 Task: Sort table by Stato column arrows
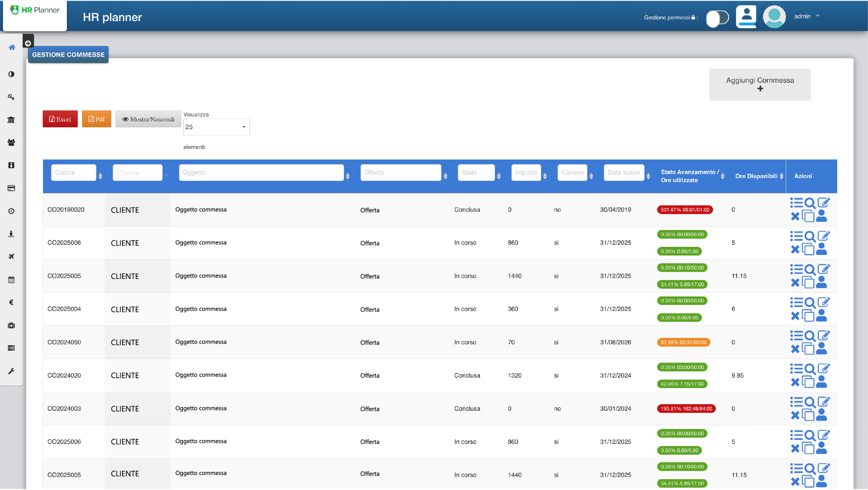(499, 176)
